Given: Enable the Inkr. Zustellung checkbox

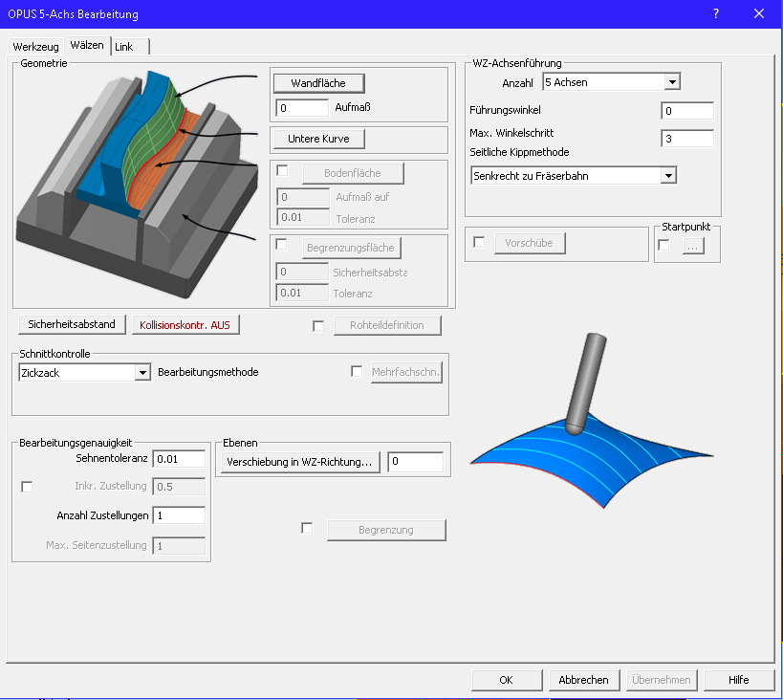Looking at the screenshot, I should pos(27,487).
